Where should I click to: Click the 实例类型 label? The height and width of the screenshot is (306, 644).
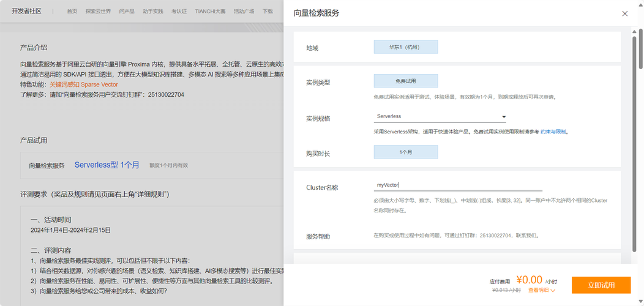click(318, 83)
